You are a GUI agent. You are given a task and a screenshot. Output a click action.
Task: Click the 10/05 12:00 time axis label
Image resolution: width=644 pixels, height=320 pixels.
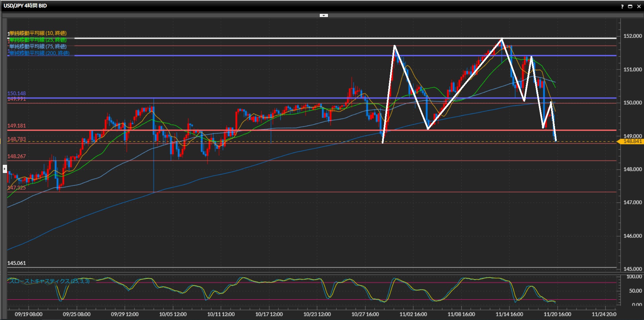pyautogui.click(x=173, y=314)
